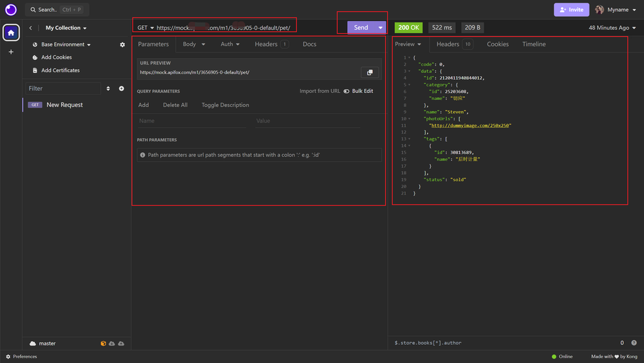Switch to the request Docs tab
This screenshot has height=363, width=644.
(x=309, y=44)
